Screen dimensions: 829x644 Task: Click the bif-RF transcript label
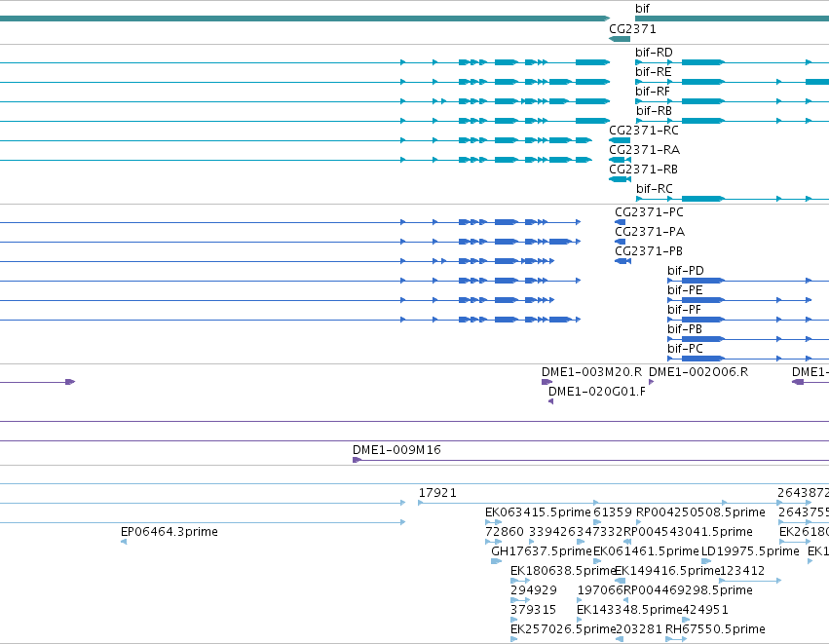point(653,92)
